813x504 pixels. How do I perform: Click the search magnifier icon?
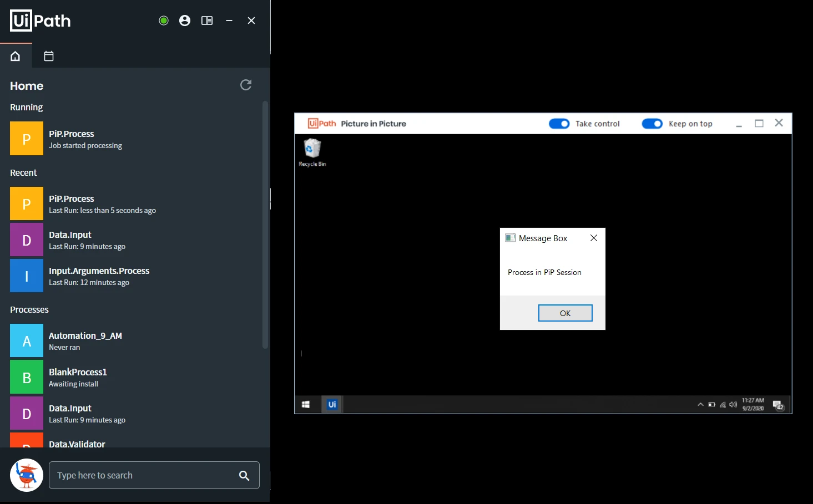(x=244, y=475)
